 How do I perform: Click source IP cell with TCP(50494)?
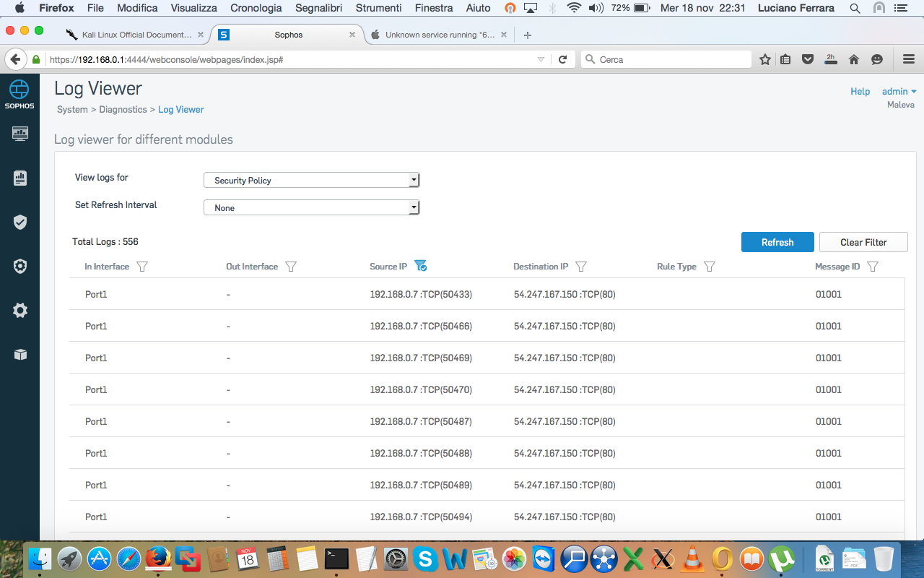pyautogui.click(x=421, y=517)
